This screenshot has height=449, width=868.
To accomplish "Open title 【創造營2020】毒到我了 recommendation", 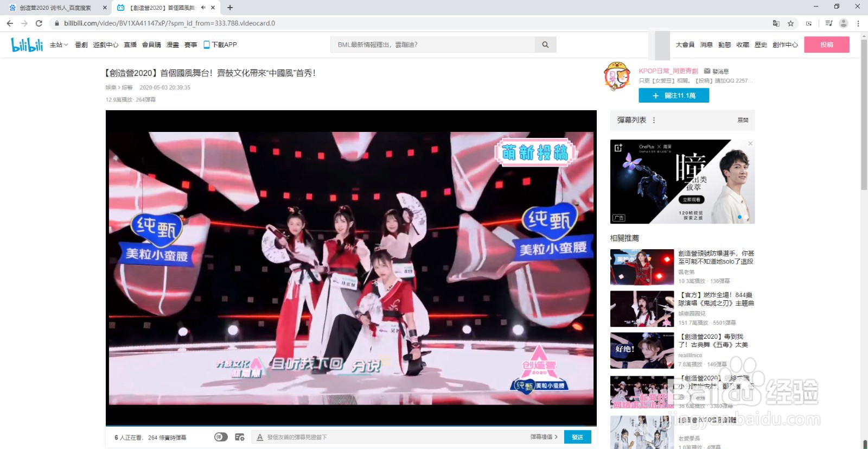I will click(x=713, y=340).
